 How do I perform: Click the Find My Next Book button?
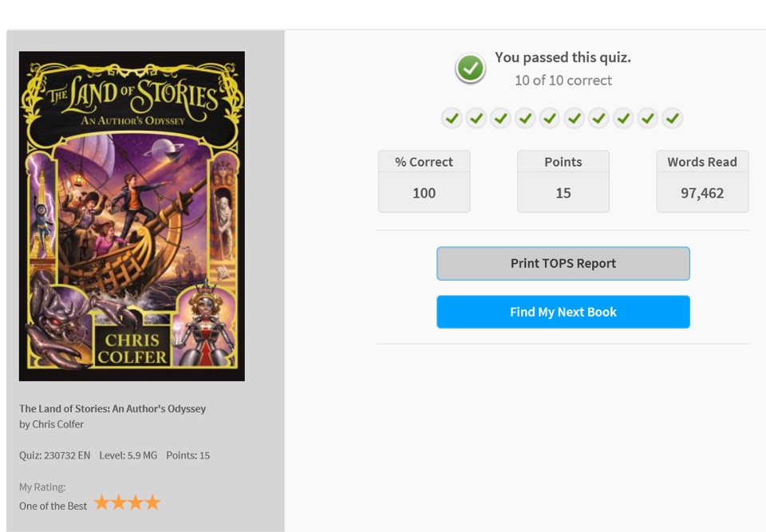563,312
